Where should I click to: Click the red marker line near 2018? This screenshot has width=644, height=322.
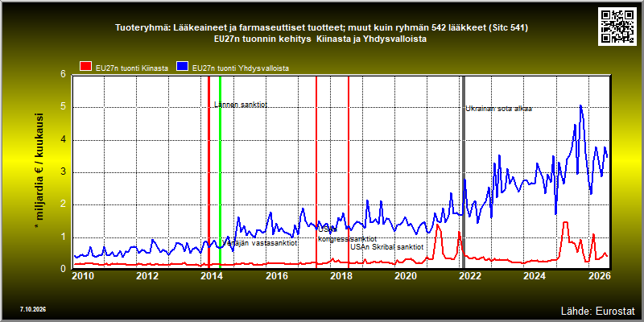coord(349,172)
